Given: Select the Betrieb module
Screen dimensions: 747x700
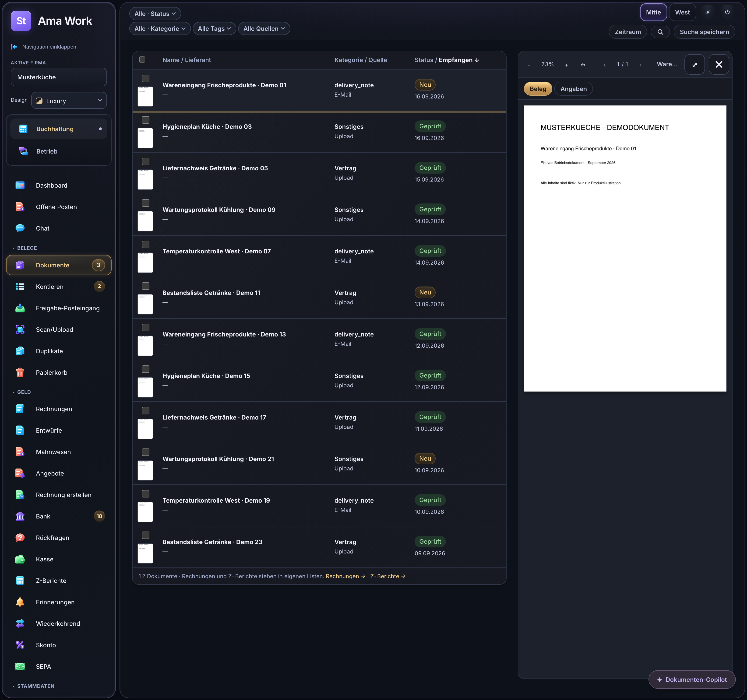Looking at the screenshot, I should tap(59, 151).
